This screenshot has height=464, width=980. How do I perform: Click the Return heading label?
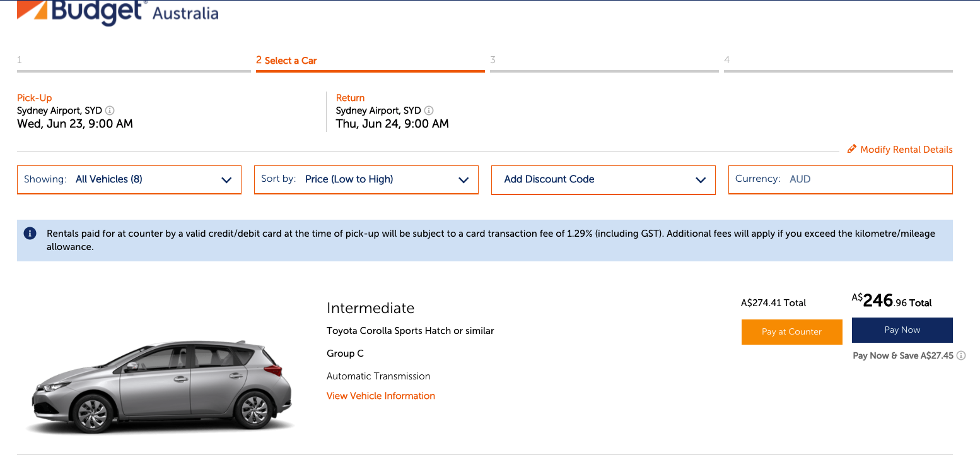coord(351,98)
